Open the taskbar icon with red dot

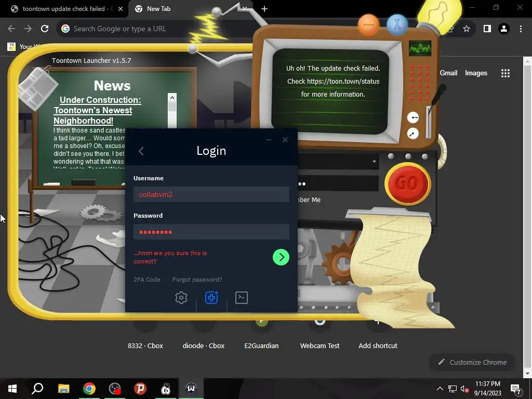point(115,389)
